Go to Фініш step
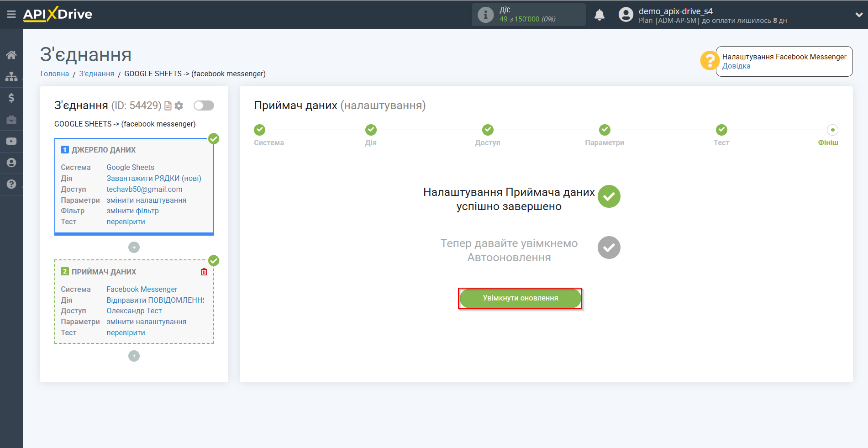Screen dimensions: 868x448 coord(833,130)
